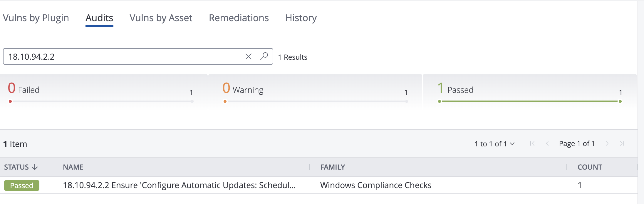Sort by the COUNT column header
The image size is (644, 204).
click(x=590, y=167)
